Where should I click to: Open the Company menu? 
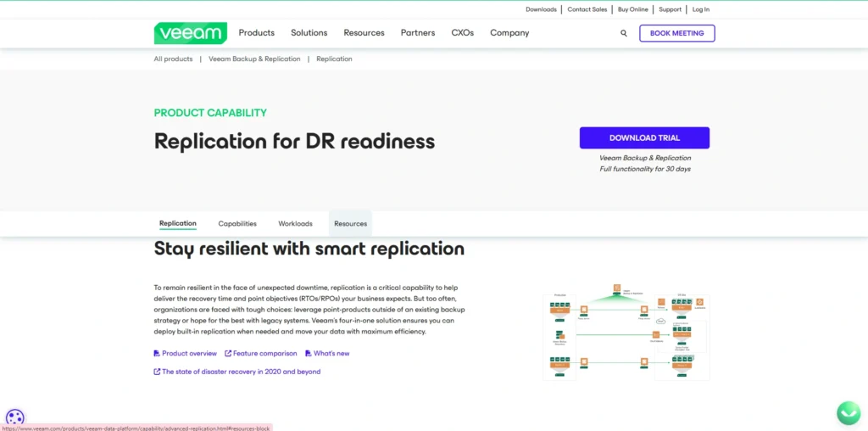coord(509,33)
